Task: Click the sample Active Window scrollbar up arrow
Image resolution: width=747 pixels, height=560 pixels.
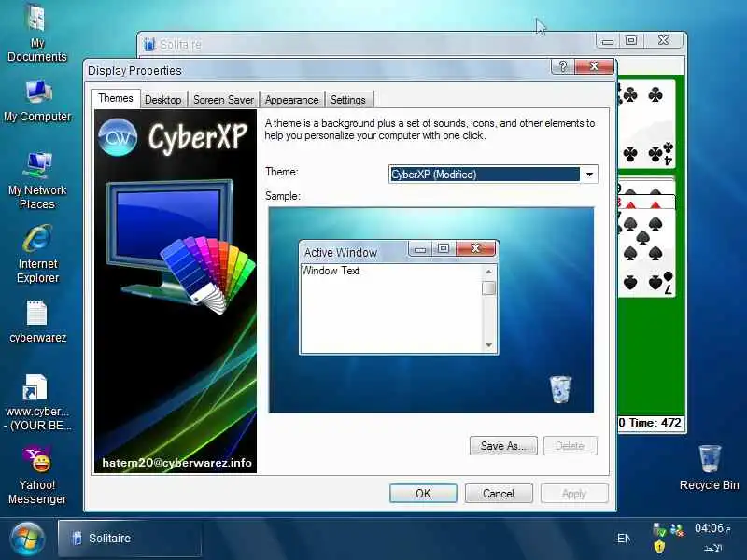Action: pyautogui.click(x=488, y=272)
